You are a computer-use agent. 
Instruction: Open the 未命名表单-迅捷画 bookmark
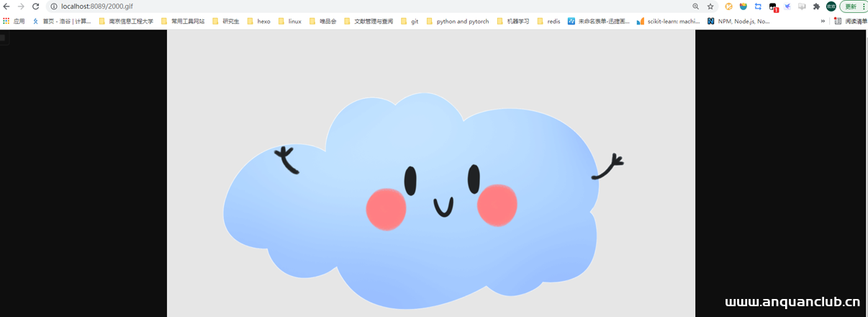[x=599, y=22]
